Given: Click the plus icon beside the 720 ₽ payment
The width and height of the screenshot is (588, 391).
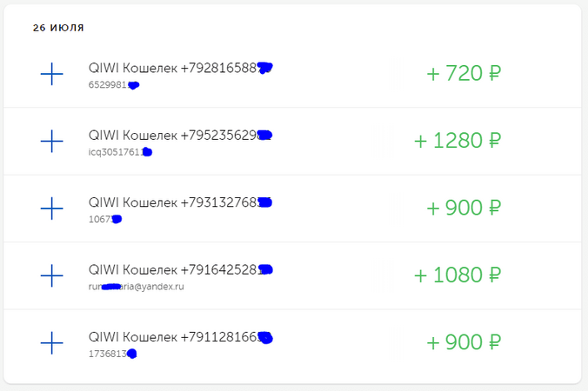Looking at the screenshot, I should point(51,74).
